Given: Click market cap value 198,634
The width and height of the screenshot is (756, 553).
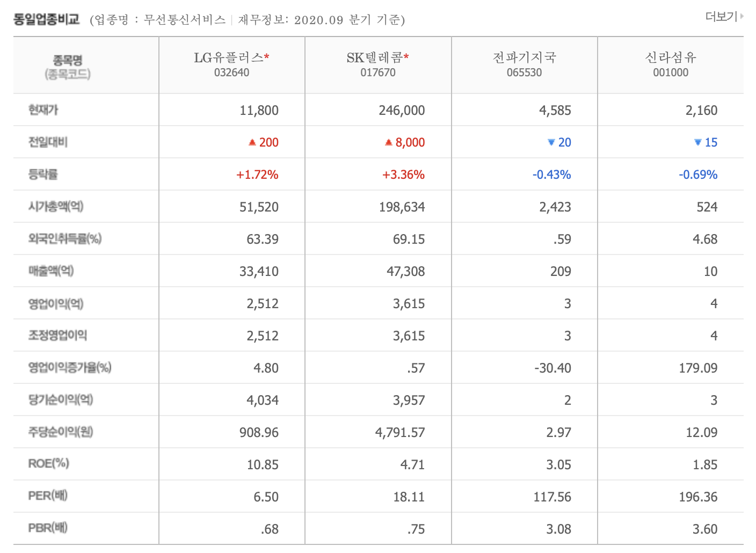Looking at the screenshot, I should point(402,207).
